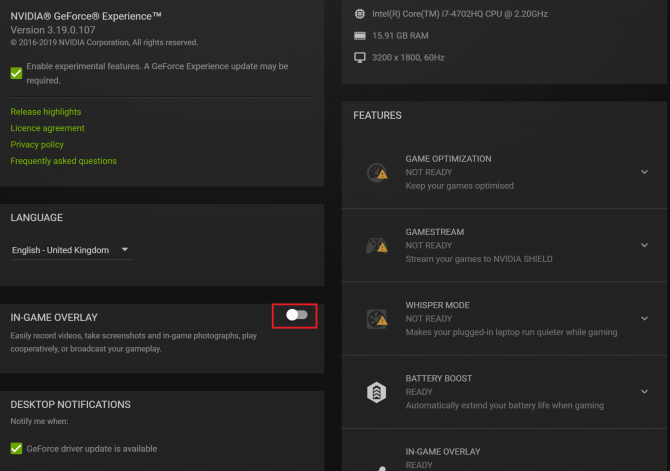Open the Release highlights link
This screenshot has width=670, height=471.
point(46,112)
